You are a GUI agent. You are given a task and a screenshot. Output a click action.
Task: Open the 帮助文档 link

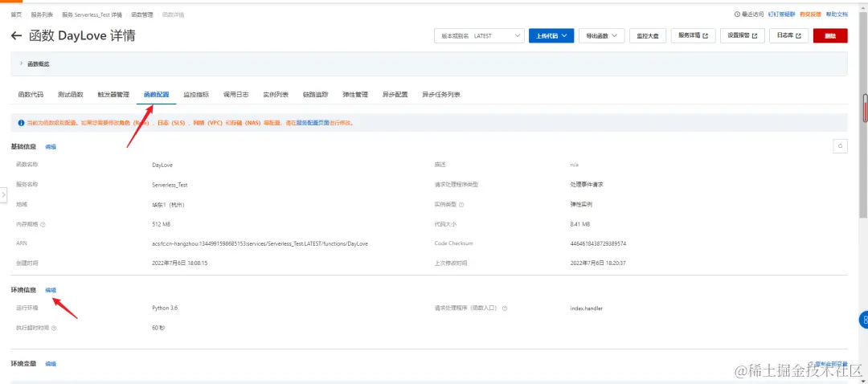pos(837,14)
